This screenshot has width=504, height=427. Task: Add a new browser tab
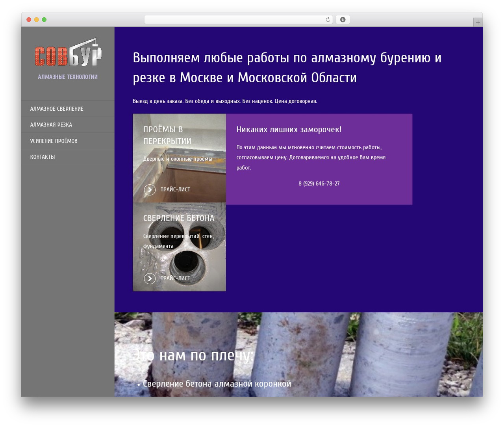pyautogui.click(x=478, y=22)
